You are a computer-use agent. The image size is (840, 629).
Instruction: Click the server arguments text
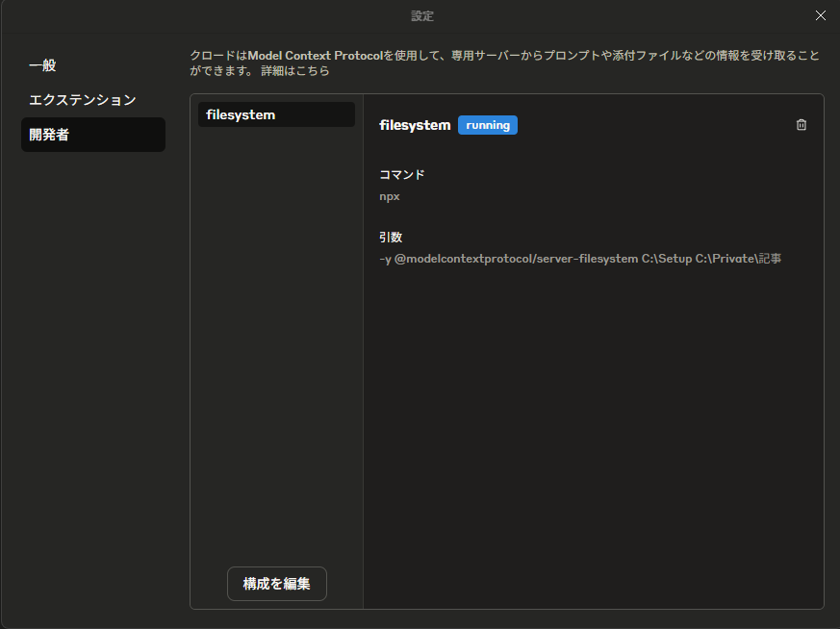(x=580, y=258)
